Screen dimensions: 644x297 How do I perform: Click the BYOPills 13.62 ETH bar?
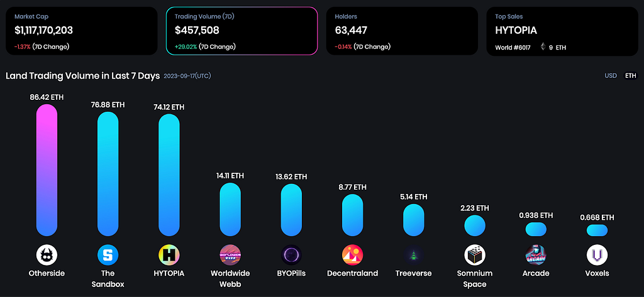click(291, 210)
